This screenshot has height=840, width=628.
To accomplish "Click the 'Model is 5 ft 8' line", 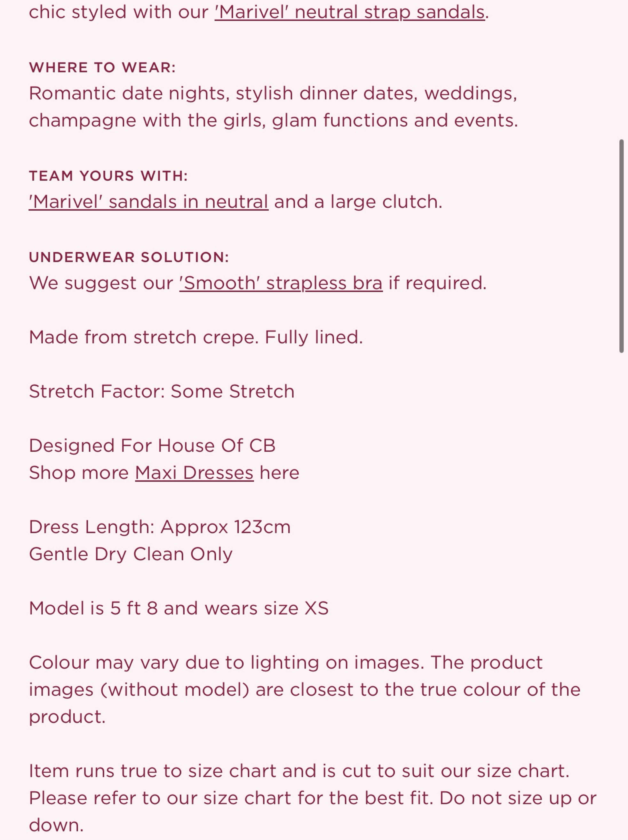I will (178, 608).
